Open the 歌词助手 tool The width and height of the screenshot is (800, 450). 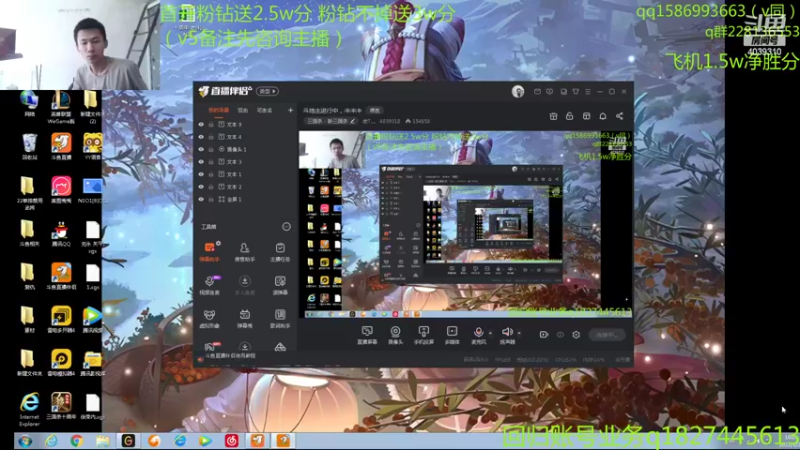click(280, 318)
